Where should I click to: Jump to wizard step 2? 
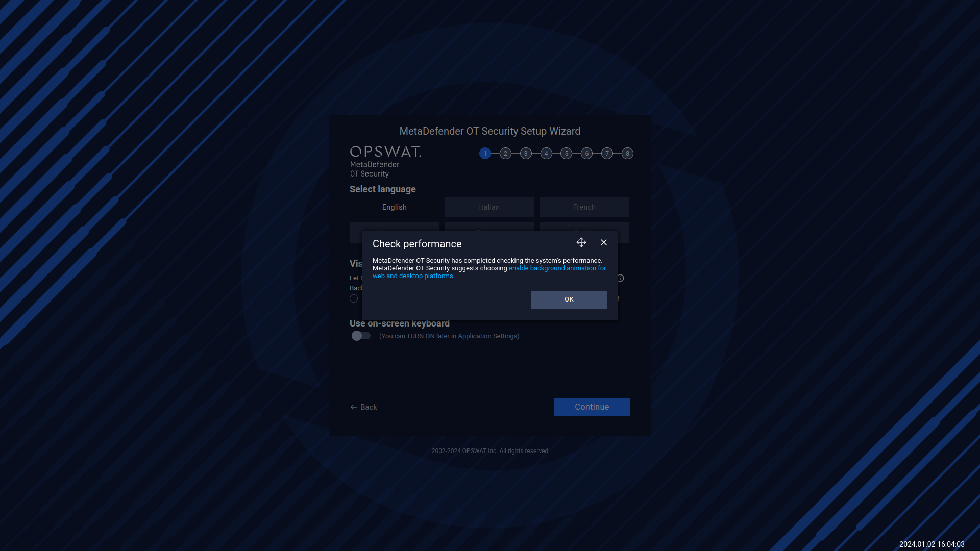[505, 154]
